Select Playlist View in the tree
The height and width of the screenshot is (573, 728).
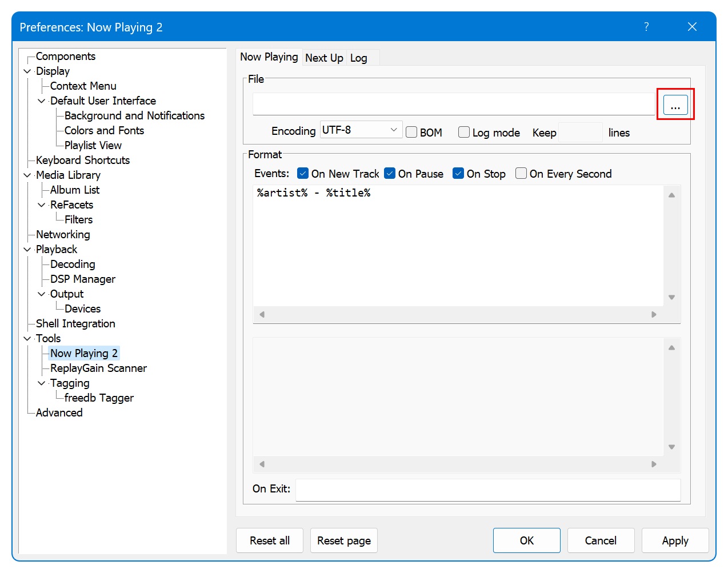pyautogui.click(x=93, y=145)
